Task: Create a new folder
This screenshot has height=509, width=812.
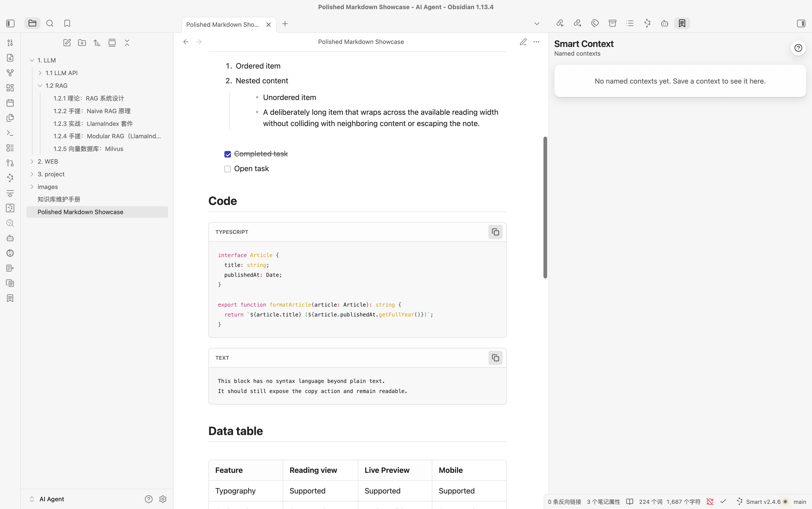Action: (82, 43)
